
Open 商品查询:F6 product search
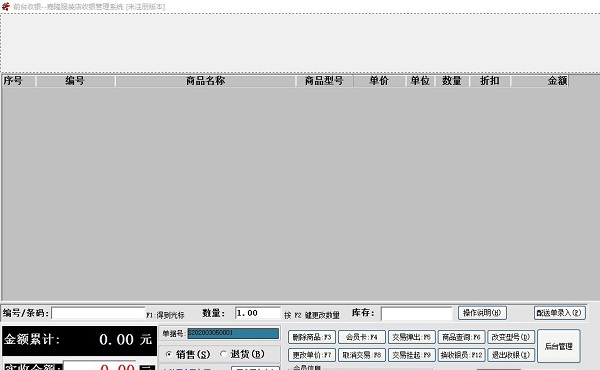pos(461,337)
